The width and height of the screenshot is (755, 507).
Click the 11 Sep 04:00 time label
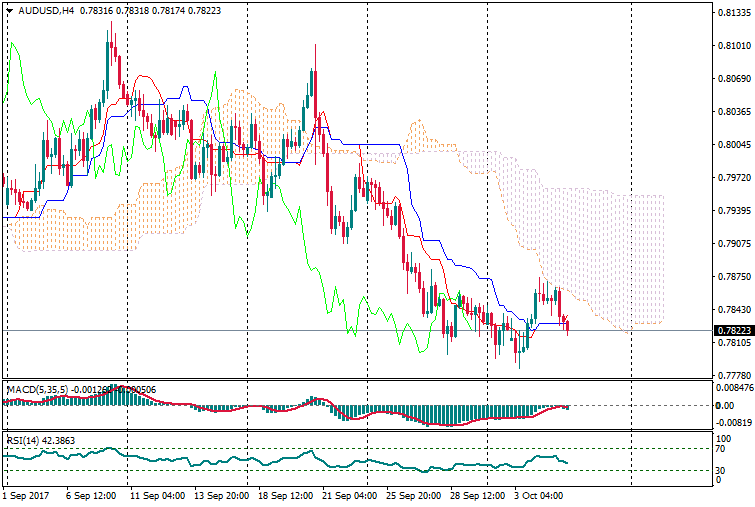click(155, 496)
